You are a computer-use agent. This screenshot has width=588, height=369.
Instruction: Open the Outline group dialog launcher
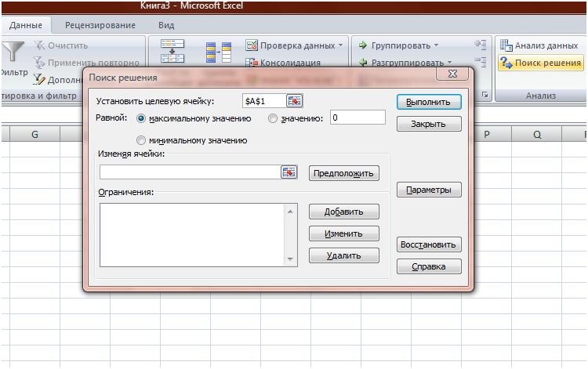[x=485, y=95]
